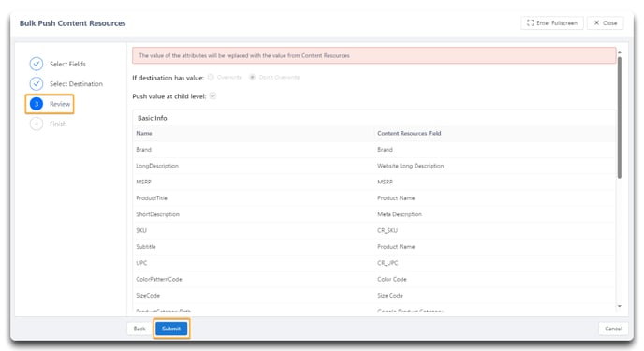Click the Select Destination checkmark step icon
The height and width of the screenshot is (351, 644).
tap(37, 83)
